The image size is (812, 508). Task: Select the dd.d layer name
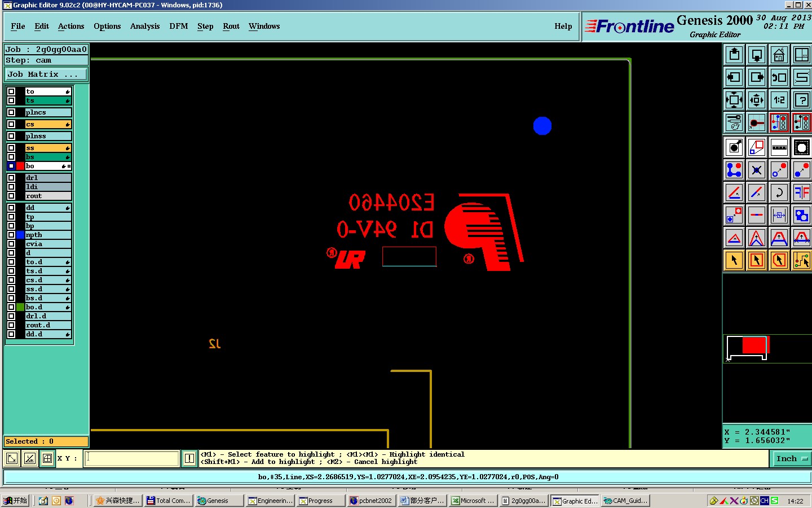(x=48, y=334)
